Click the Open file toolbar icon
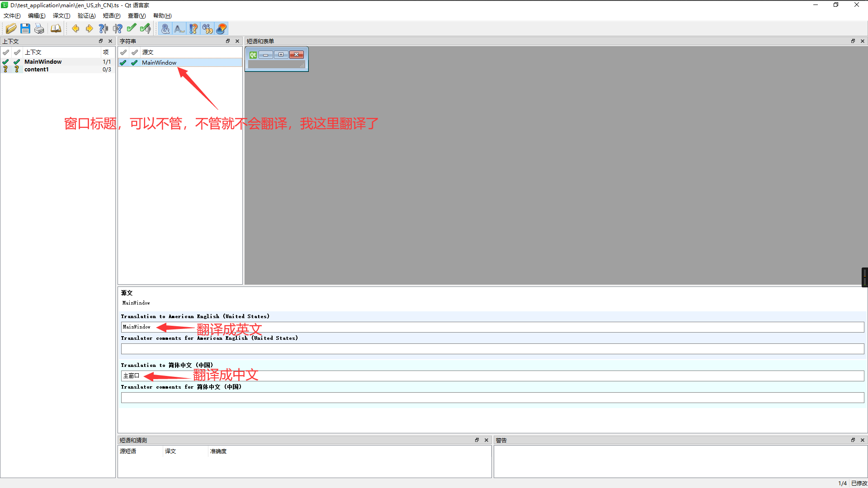This screenshot has height=488, width=868. tap(11, 29)
